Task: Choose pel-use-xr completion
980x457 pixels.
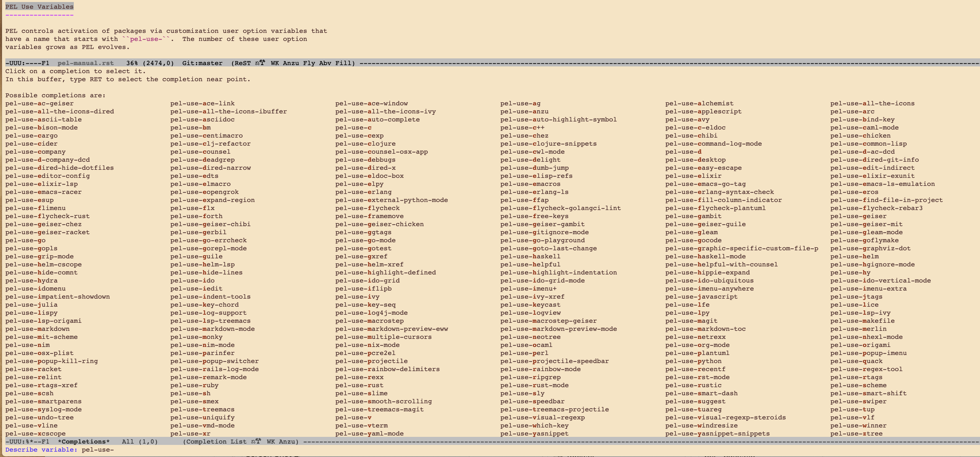Action: 190,434
